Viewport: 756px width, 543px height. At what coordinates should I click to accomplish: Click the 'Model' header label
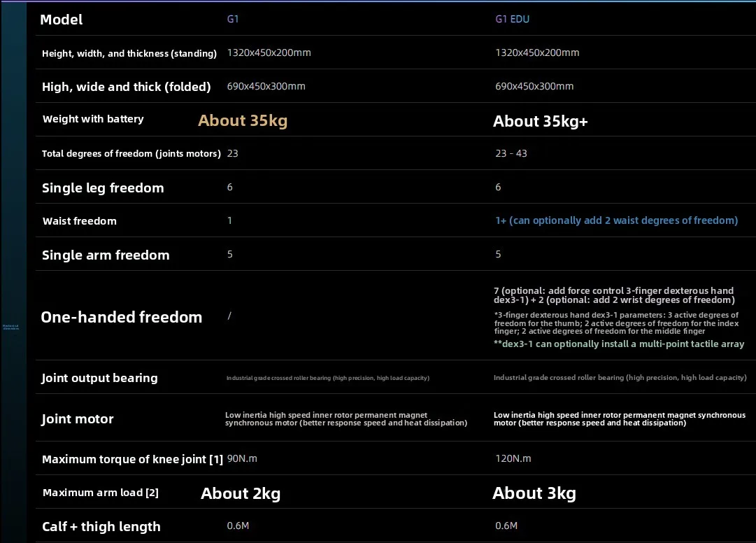tap(62, 20)
